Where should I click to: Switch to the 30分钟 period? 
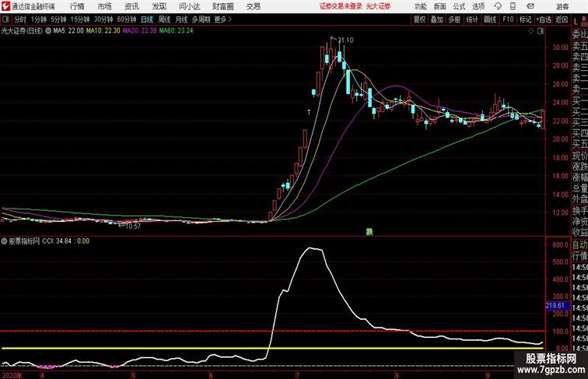pyautogui.click(x=103, y=19)
